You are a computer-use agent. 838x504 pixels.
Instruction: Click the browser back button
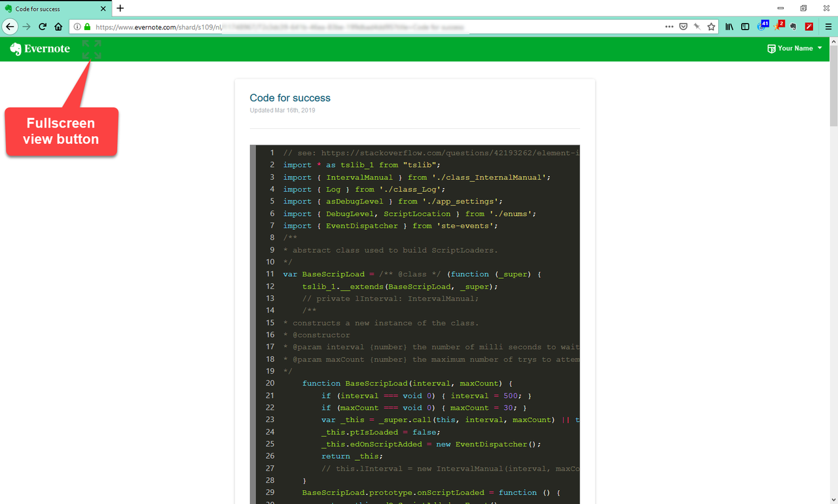tap(10, 27)
